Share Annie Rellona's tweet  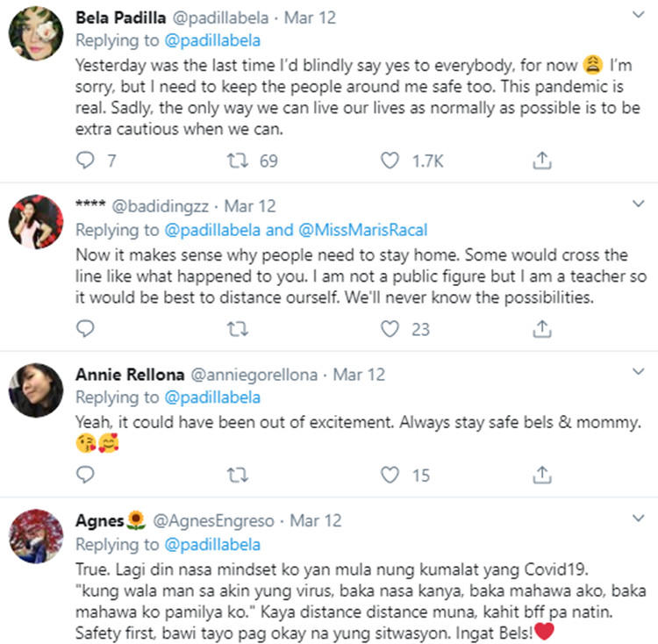pyautogui.click(x=542, y=475)
